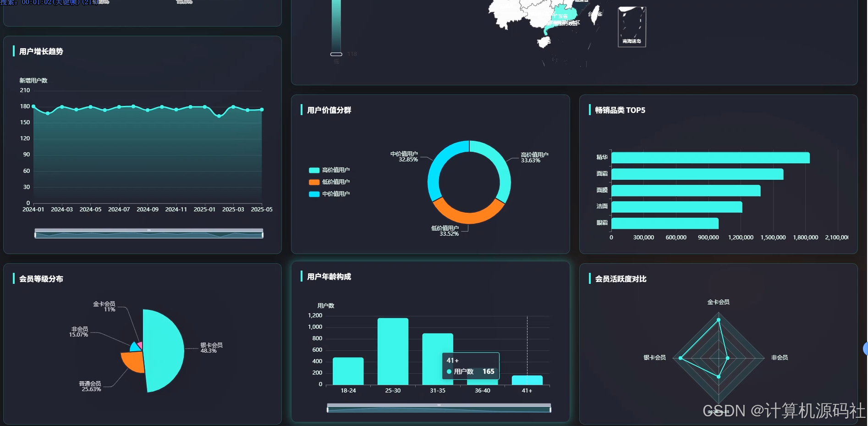Click the 用户价值分群 panel title
Viewport: 868px width, 426px height.
click(329, 110)
